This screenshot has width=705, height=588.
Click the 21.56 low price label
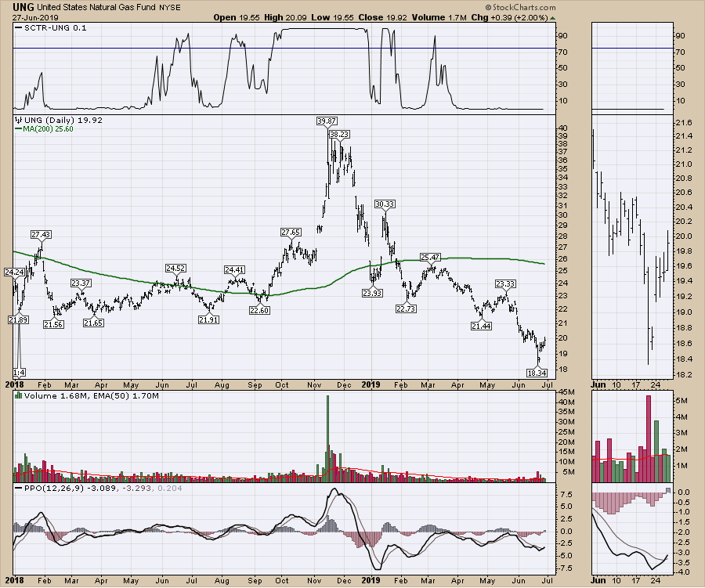[53, 324]
